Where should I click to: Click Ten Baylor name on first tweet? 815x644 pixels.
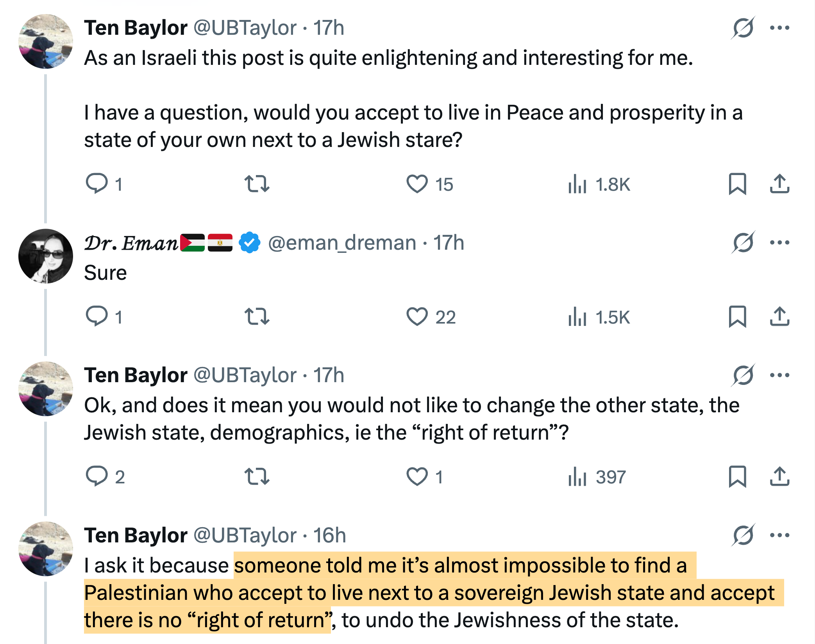pyautogui.click(x=136, y=28)
